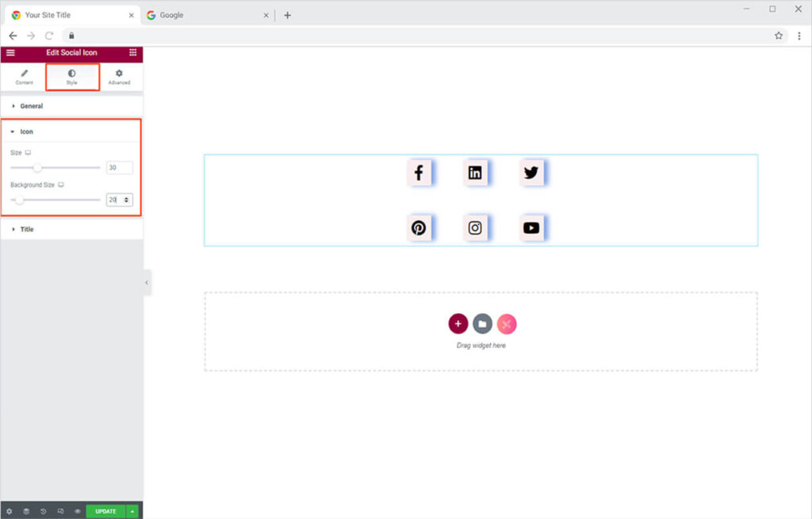Click the icon Size number input field
This screenshot has height=519, width=812.
pos(119,167)
